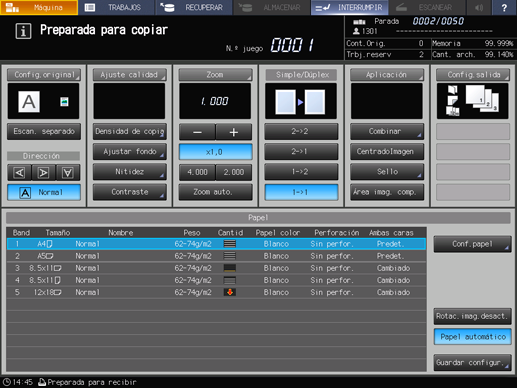Open Conf. papel settings
The height and width of the screenshot is (388, 517).
[472, 244]
